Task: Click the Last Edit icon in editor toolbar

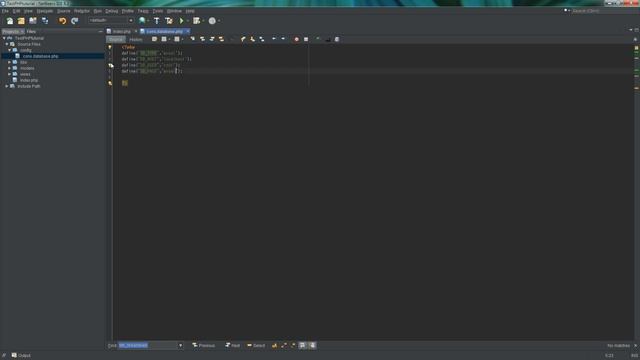Action: click(x=154, y=39)
